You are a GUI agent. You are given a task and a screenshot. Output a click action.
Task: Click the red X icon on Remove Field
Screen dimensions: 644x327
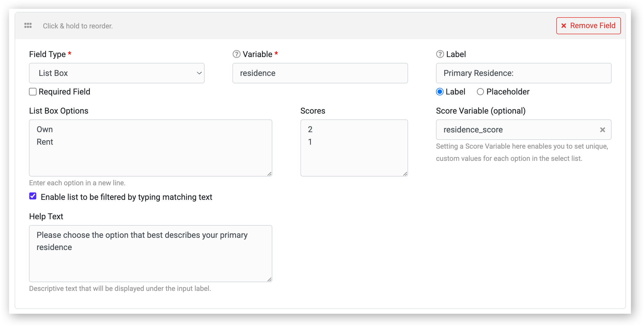564,26
